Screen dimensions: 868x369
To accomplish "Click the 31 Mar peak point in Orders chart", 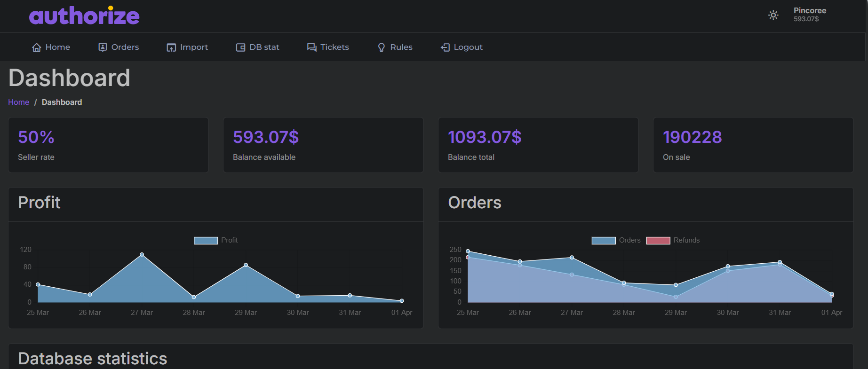I will point(780,262).
